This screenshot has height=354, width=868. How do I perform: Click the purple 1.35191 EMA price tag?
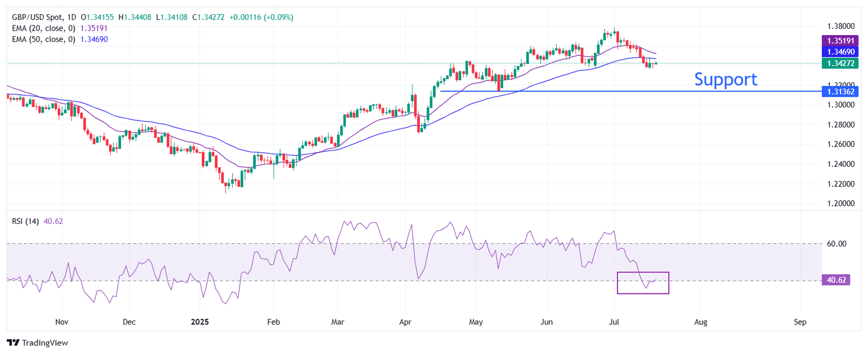coord(841,41)
